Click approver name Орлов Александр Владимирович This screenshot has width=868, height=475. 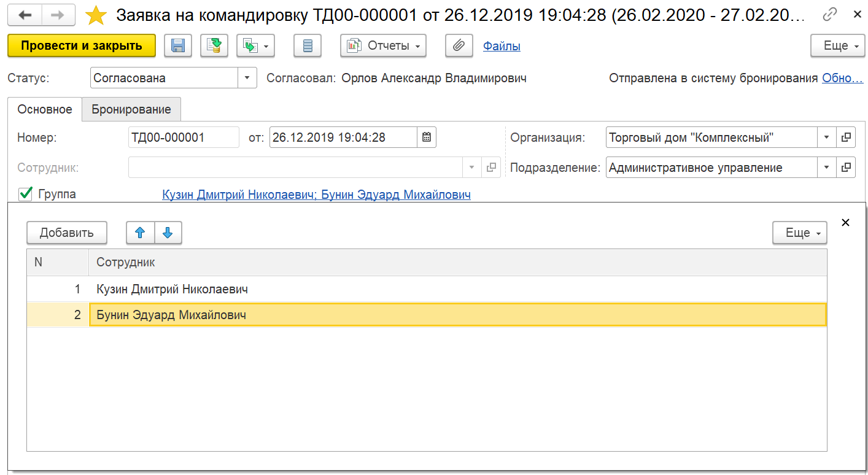(433, 78)
